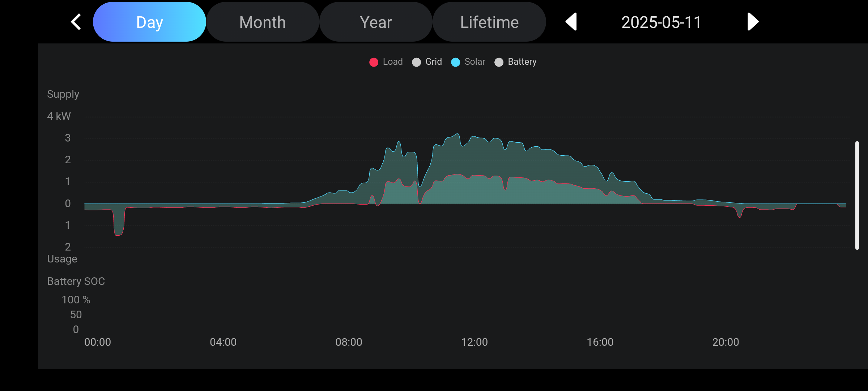Tap the back arrow chevron icon

point(76,22)
